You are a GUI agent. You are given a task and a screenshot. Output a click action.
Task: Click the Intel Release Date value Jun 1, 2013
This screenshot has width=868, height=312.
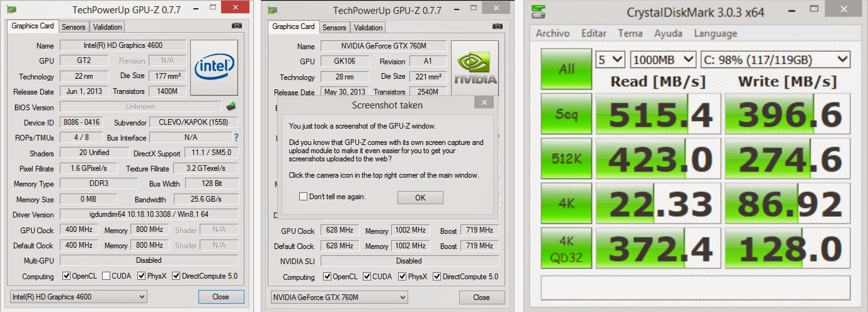(x=84, y=91)
